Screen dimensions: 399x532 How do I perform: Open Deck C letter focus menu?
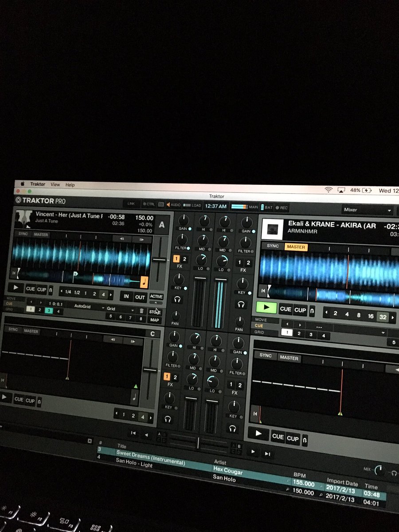pos(153,334)
